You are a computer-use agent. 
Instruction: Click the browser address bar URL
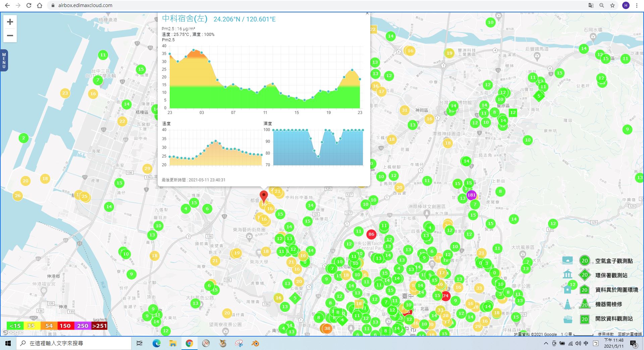(x=85, y=5)
